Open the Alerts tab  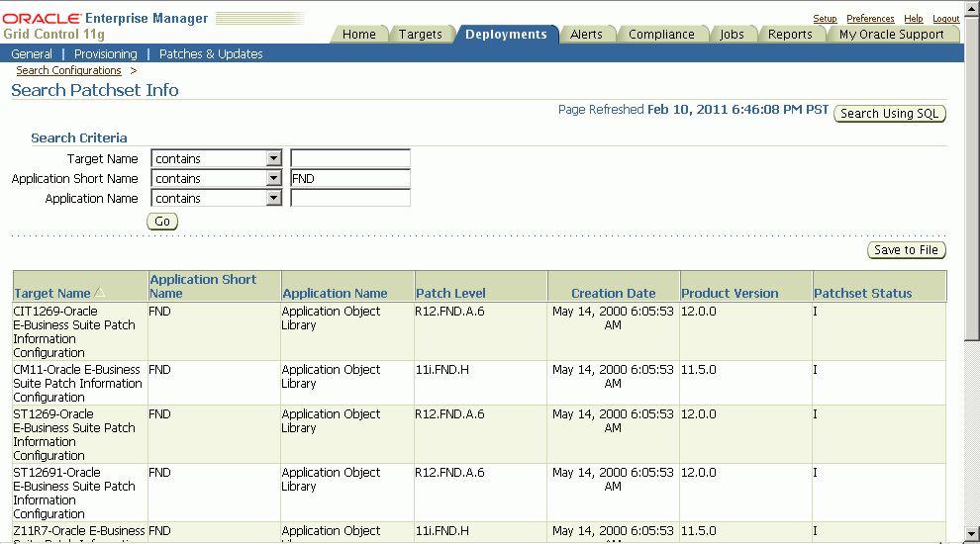click(586, 35)
